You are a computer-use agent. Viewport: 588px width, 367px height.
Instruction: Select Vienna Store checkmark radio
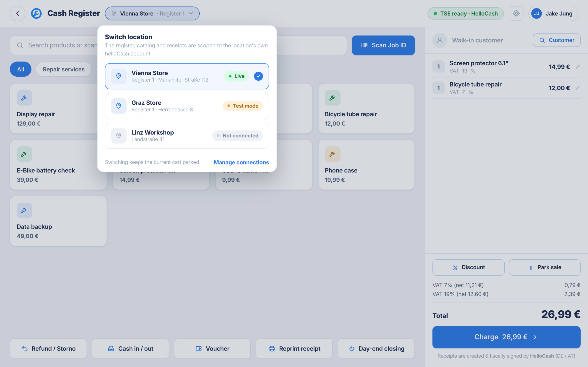[x=258, y=76]
